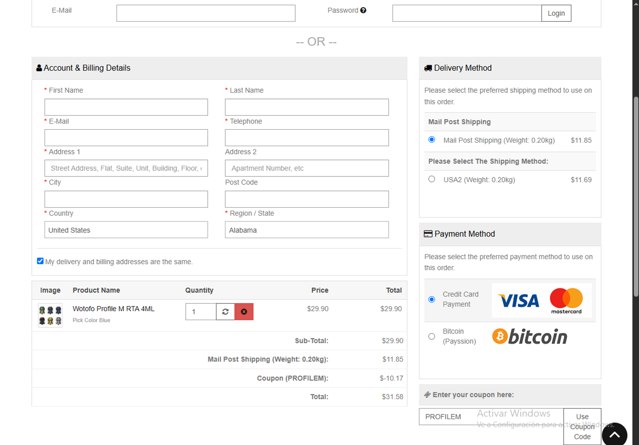This screenshot has height=445, width=639.
Task: Open the Country dropdown showing United States
Action: point(126,230)
